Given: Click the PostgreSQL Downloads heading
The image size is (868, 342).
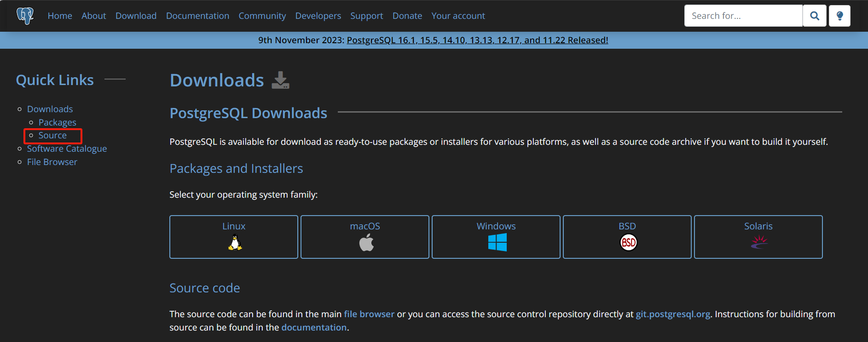Looking at the screenshot, I should coord(249,113).
